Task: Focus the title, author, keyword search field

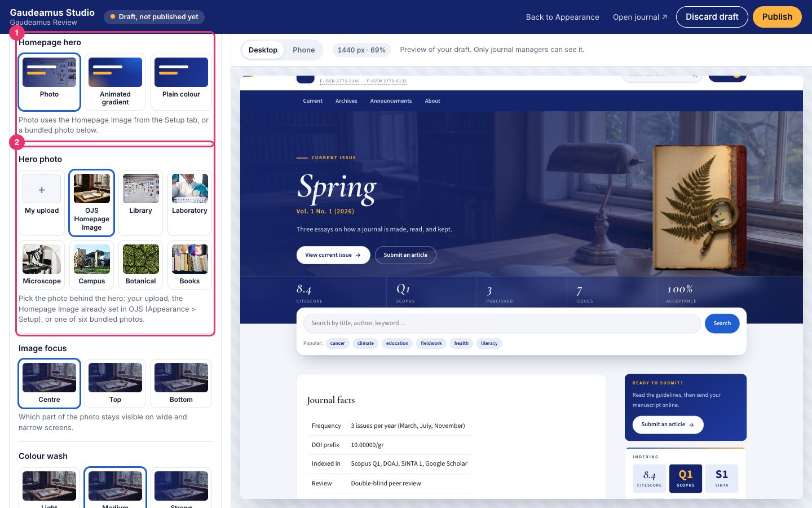Action: pos(502,323)
